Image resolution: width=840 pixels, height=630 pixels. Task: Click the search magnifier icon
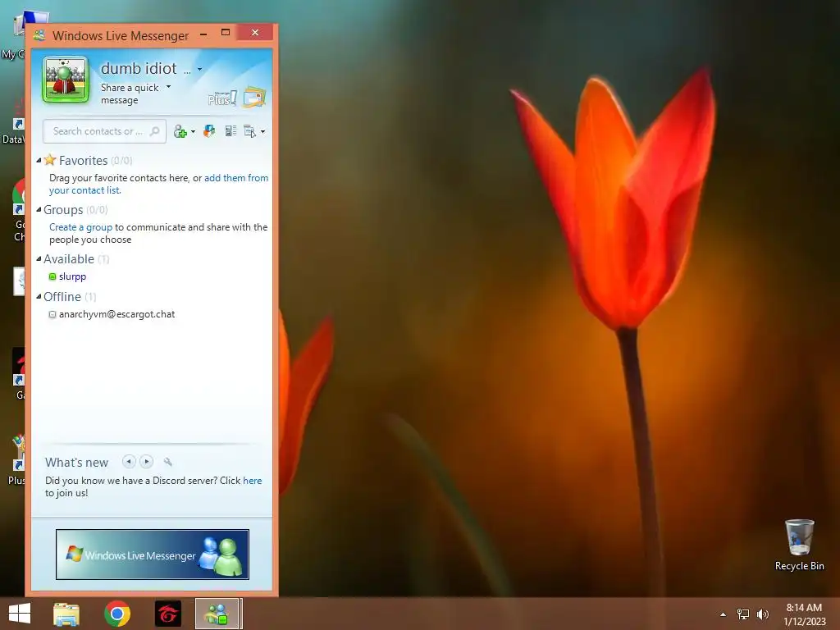[x=155, y=131]
